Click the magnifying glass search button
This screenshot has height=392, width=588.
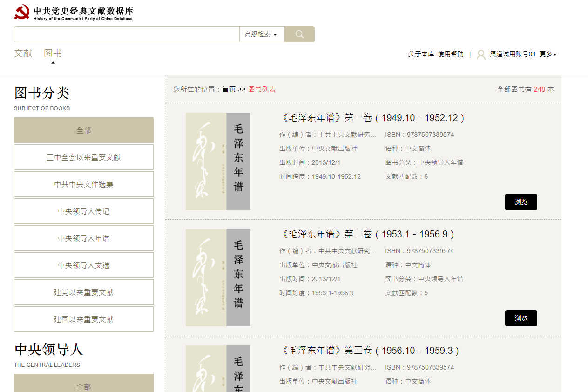click(x=299, y=34)
